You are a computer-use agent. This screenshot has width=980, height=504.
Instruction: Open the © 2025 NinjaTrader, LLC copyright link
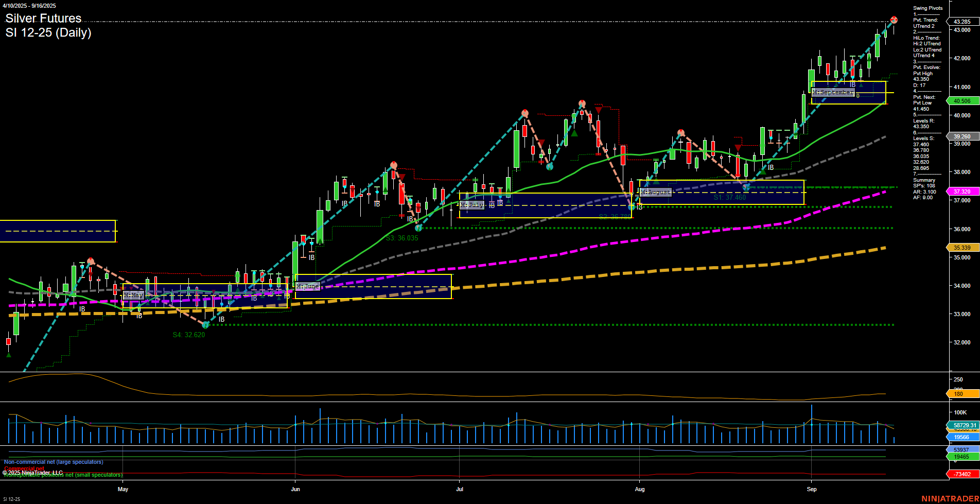coord(32,472)
